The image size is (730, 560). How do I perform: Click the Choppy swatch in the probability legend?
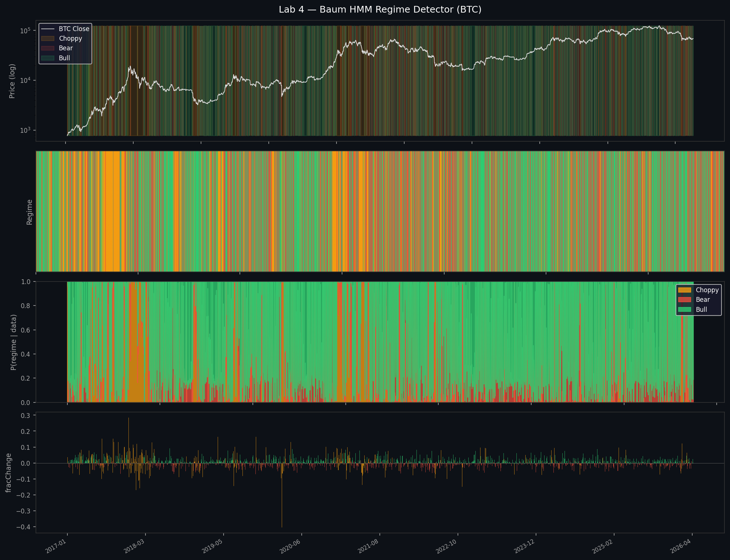point(685,290)
